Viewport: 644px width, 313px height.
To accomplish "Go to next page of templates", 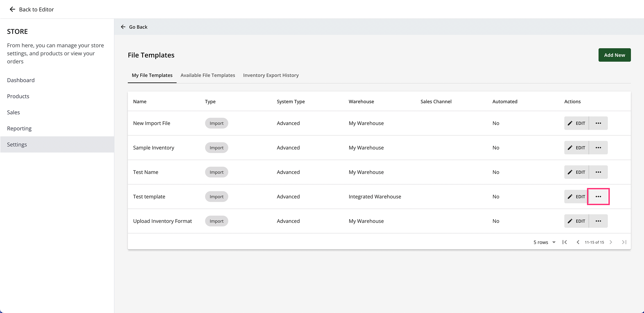I will 611,242.
